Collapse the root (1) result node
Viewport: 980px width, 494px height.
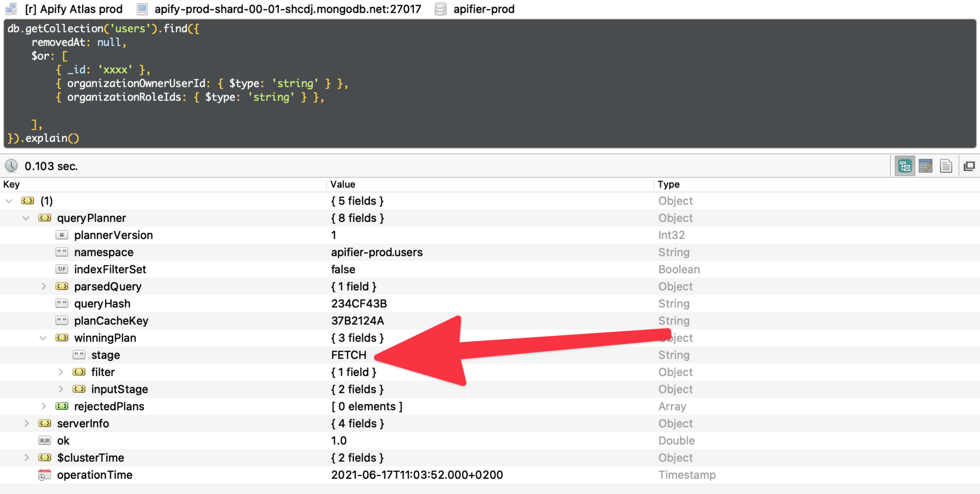9,201
